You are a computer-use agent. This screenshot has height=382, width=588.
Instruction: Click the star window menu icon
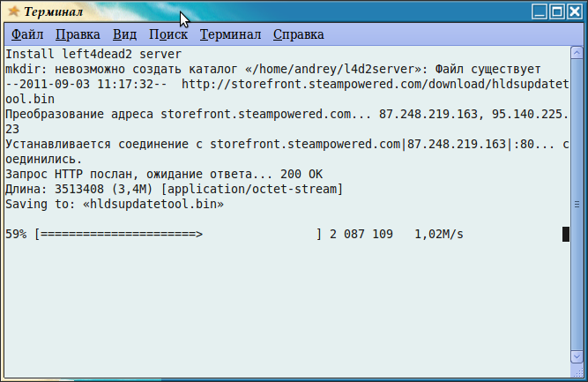pos(14,11)
